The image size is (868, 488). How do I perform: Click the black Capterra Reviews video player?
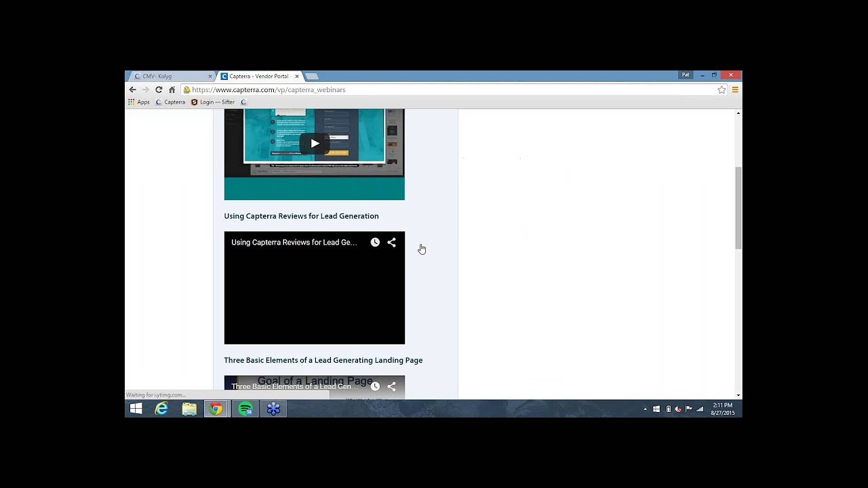[x=315, y=288]
